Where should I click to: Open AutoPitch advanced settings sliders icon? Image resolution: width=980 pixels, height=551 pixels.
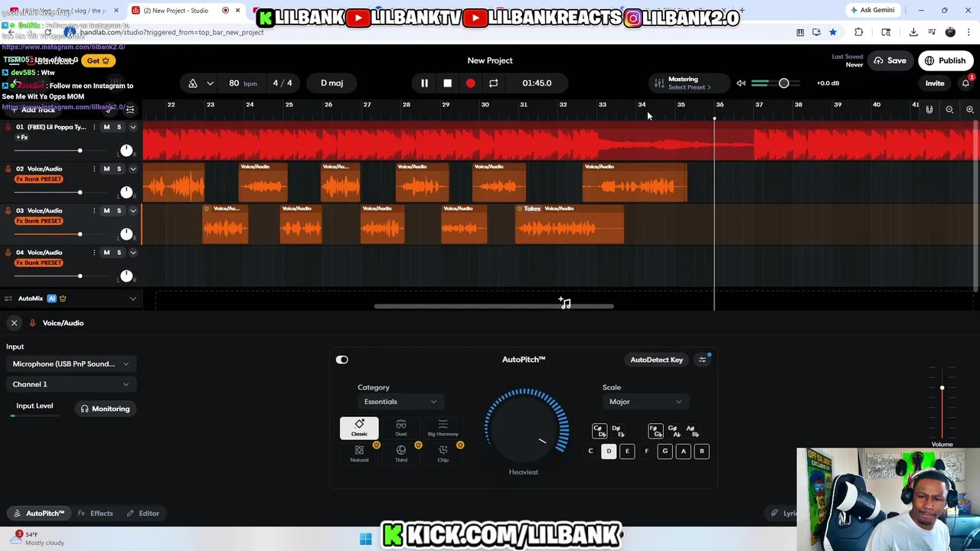point(702,360)
